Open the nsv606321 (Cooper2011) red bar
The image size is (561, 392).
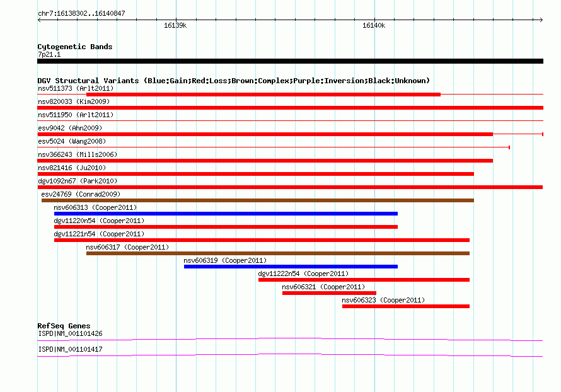(329, 293)
